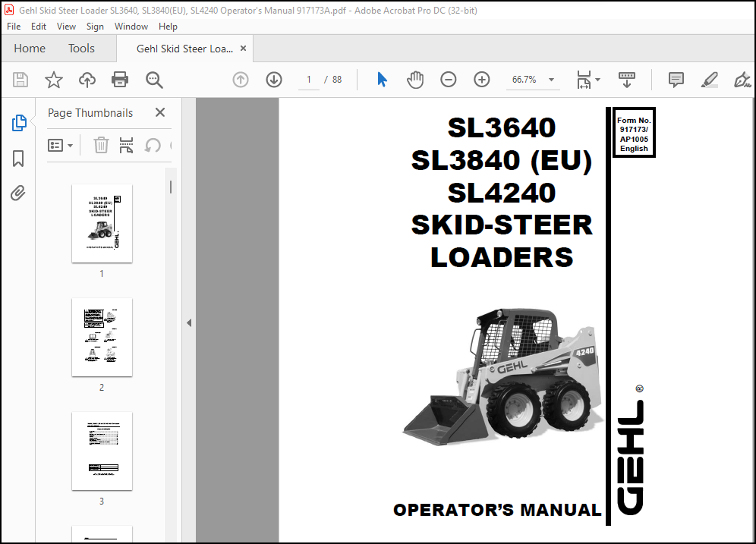Open the Attachments paperclip panel
Screen dimensions: 756x544
pos(18,193)
